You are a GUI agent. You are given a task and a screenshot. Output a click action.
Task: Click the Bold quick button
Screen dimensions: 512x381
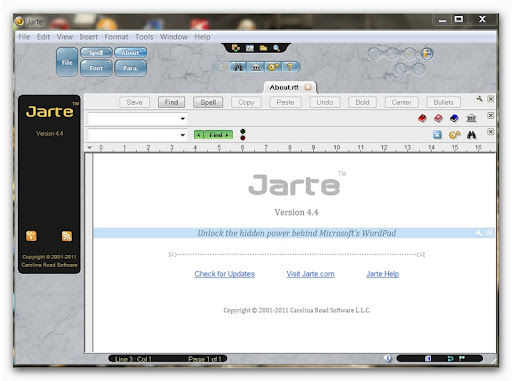click(362, 102)
